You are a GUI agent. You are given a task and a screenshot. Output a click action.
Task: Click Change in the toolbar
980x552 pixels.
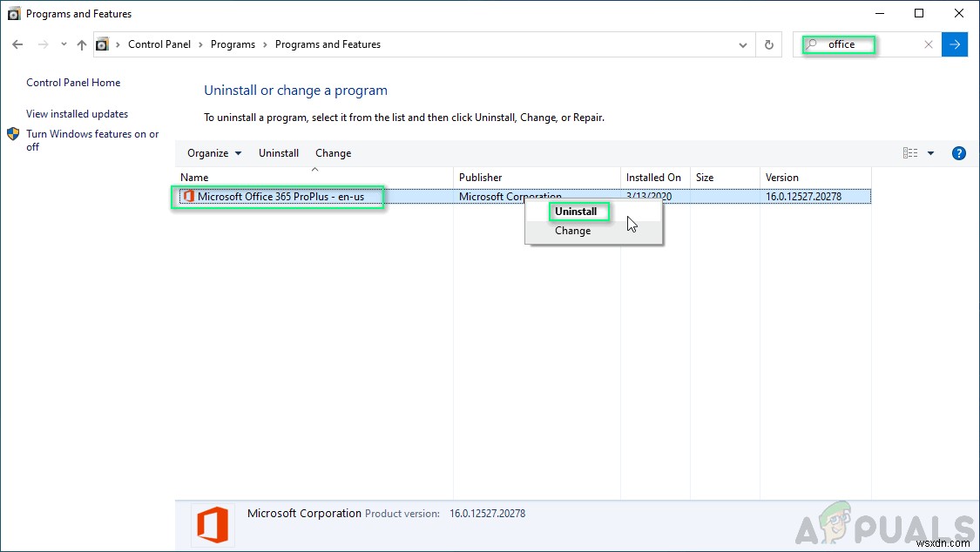pyautogui.click(x=333, y=153)
